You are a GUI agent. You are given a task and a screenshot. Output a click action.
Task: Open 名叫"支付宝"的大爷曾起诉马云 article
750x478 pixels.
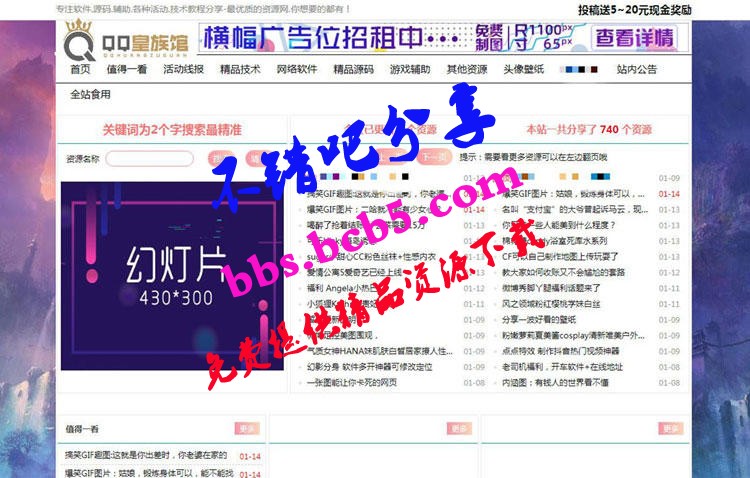click(x=574, y=210)
